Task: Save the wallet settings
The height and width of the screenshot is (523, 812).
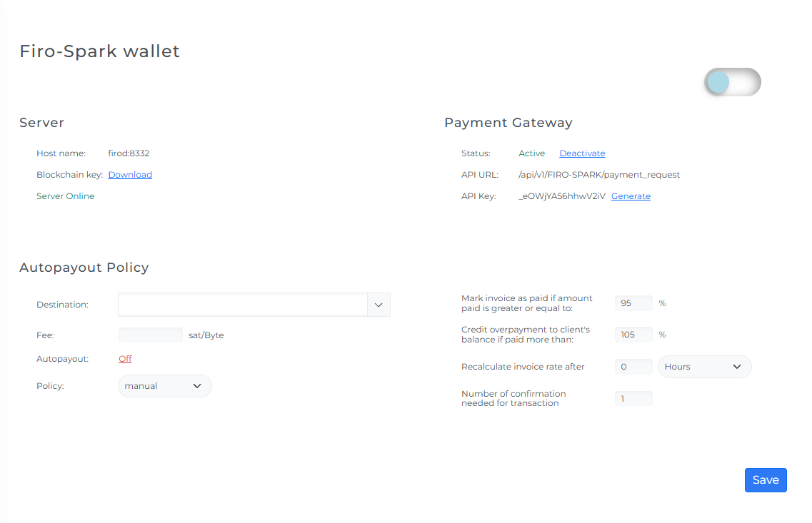Action: pos(765,480)
